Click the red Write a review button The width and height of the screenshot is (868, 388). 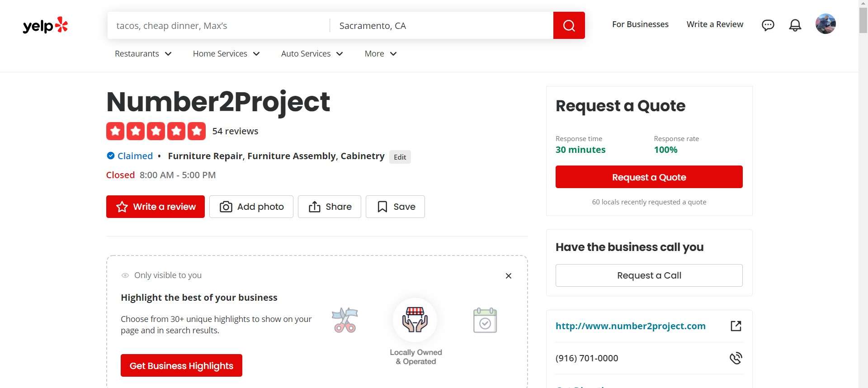click(x=156, y=207)
